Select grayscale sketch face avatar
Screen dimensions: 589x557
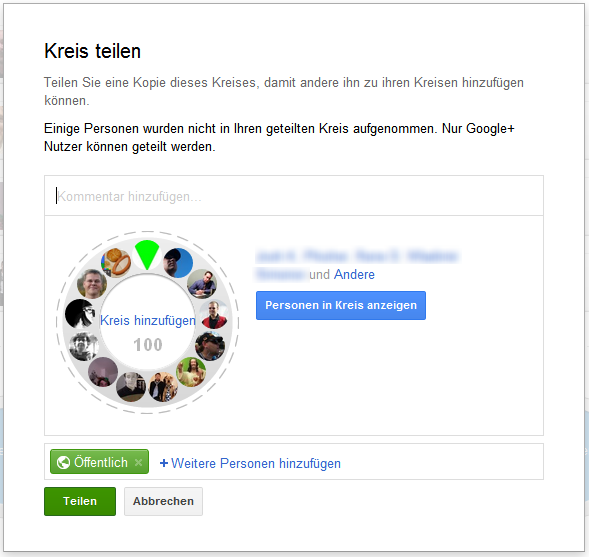coord(84,346)
